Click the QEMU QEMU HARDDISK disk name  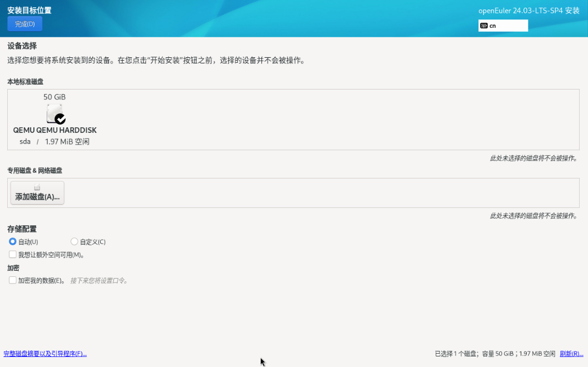pyautogui.click(x=55, y=130)
